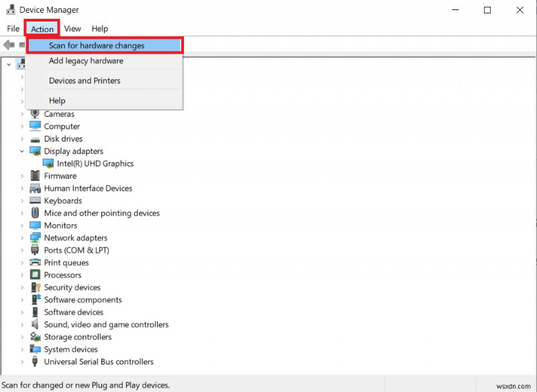Screen dimensions: 537x392
Task: Select Sound, video and game controllers label
Action: 106,324
